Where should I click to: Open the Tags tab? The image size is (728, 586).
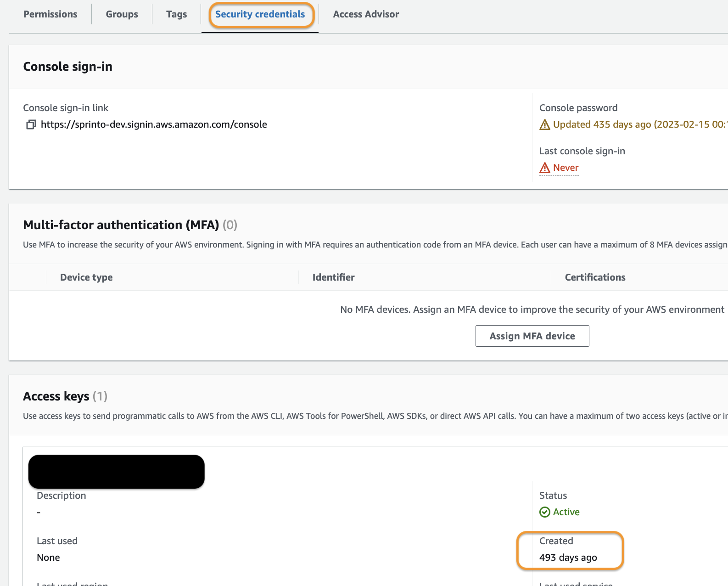click(x=177, y=14)
